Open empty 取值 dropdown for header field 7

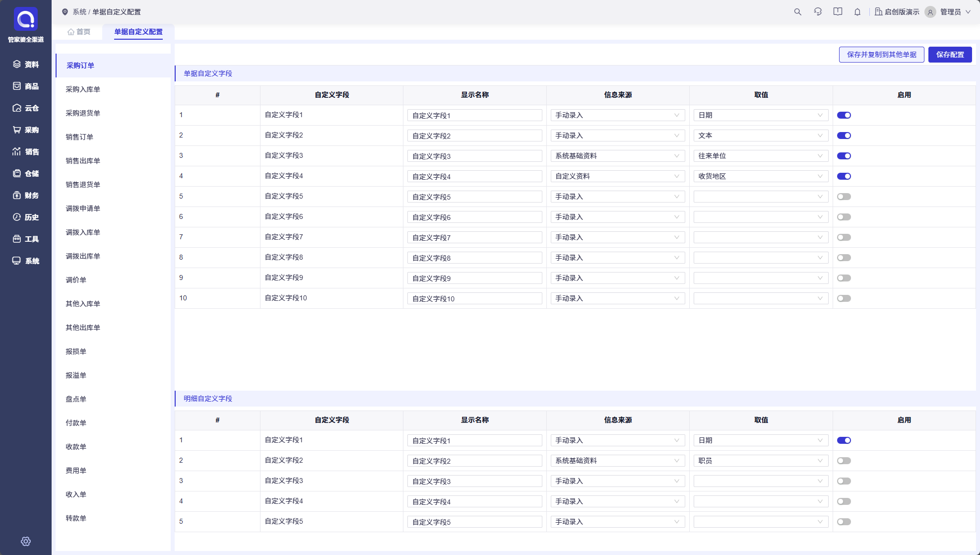point(761,237)
